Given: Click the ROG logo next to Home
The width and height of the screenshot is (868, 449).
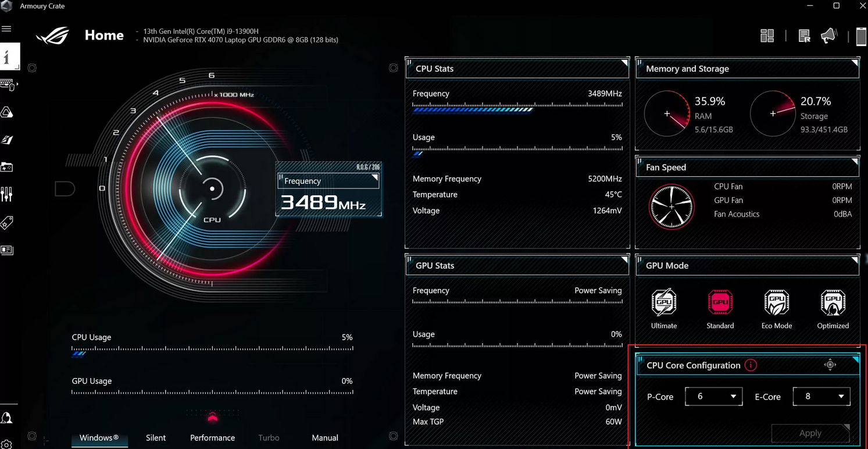Looking at the screenshot, I should pyautogui.click(x=52, y=35).
